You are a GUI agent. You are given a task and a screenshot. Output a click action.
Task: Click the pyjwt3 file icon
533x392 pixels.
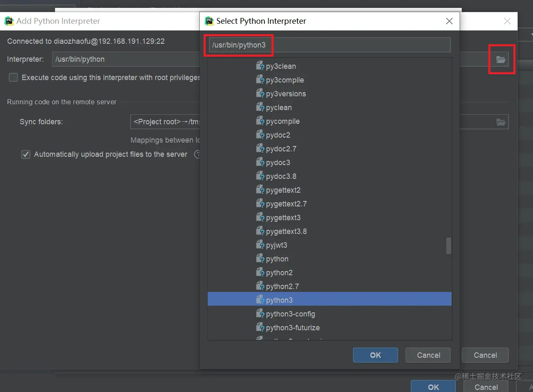pyautogui.click(x=260, y=245)
